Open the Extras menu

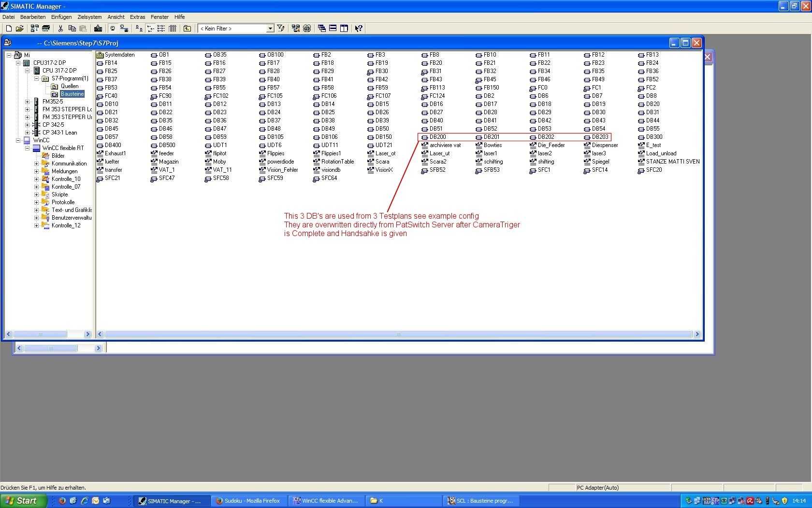(x=138, y=17)
